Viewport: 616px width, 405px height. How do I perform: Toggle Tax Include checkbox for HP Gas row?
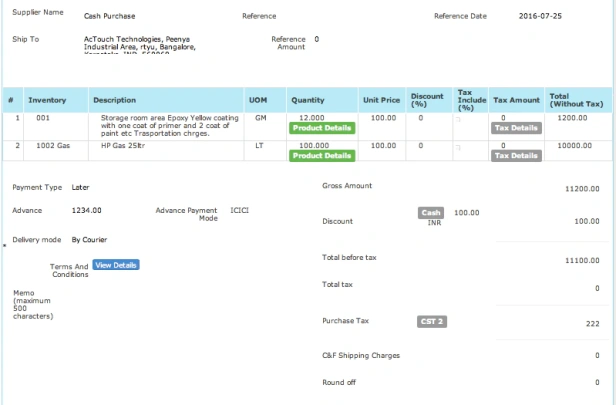pyautogui.click(x=458, y=147)
